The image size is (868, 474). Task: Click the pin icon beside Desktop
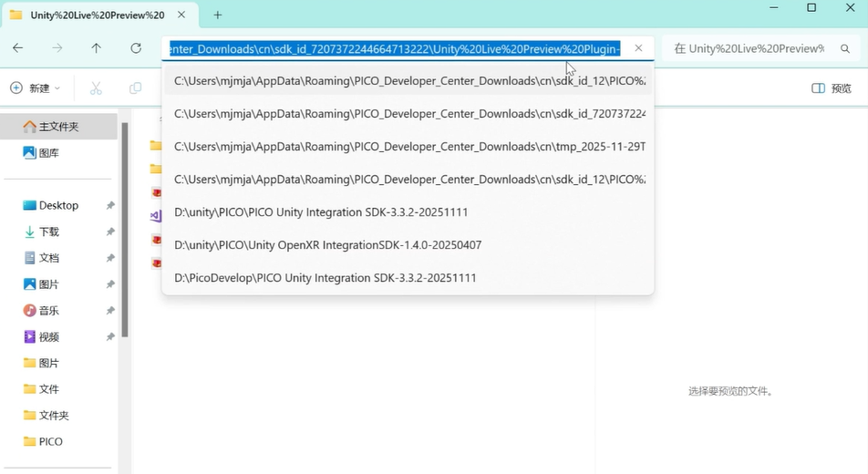110,205
